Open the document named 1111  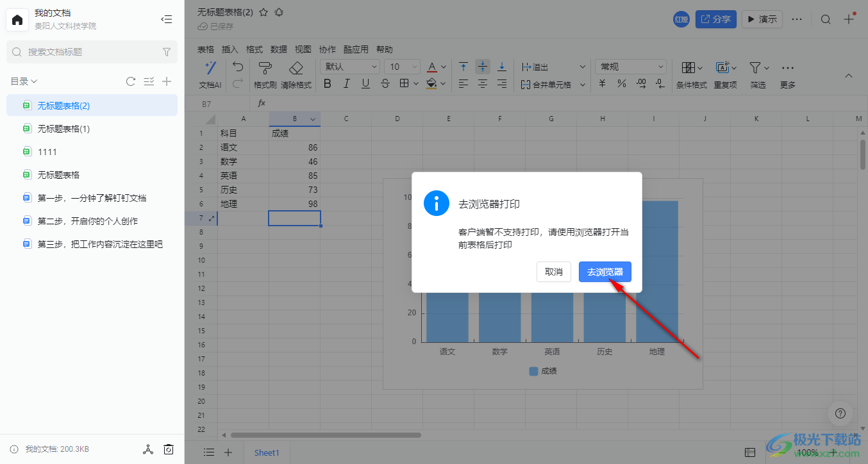(92, 151)
